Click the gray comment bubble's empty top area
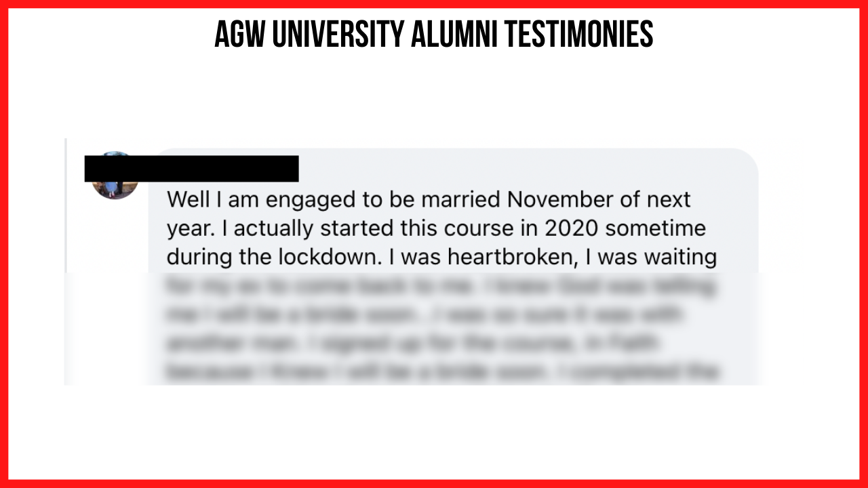The width and height of the screenshot is (868, 488). (529, 166)
